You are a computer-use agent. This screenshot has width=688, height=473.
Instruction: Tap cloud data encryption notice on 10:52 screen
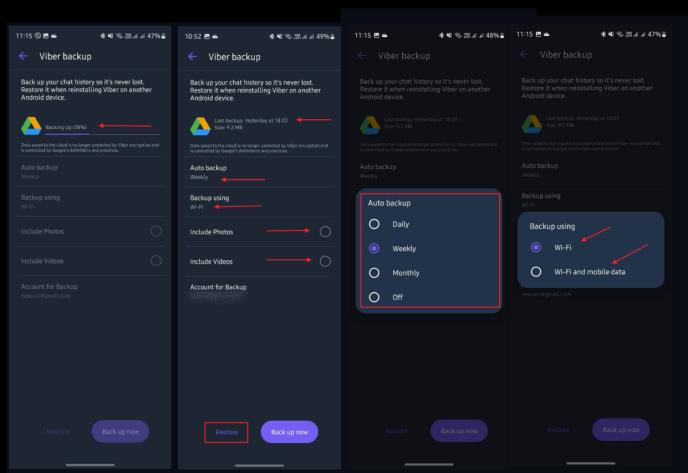pyautogui.click(x=259, y=148)
